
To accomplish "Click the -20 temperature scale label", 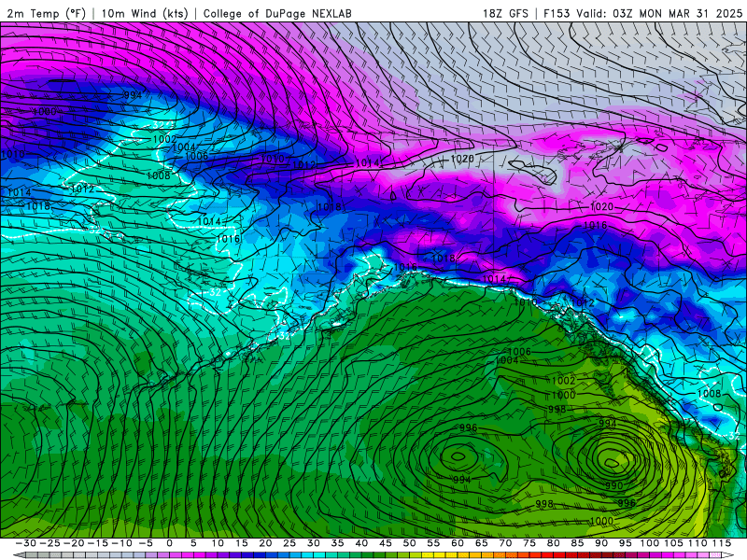I will 74,543.
